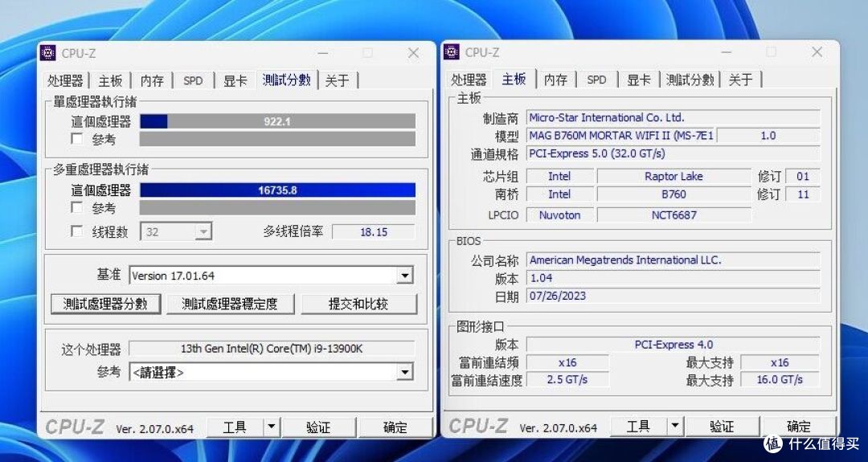Select 測試分數 tab in left window
Image resolution: width=868 pixels, height=462 pixels.
pyautogui.click(x=287, y=80)
